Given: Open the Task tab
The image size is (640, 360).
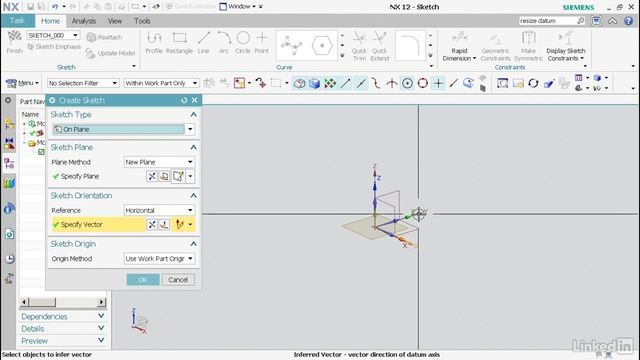Looking at the screenshot, I should [x=17, y=21].
